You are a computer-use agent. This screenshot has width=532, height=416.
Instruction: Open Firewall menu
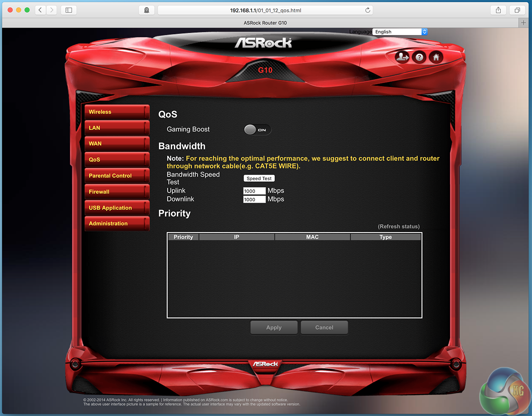117,192
